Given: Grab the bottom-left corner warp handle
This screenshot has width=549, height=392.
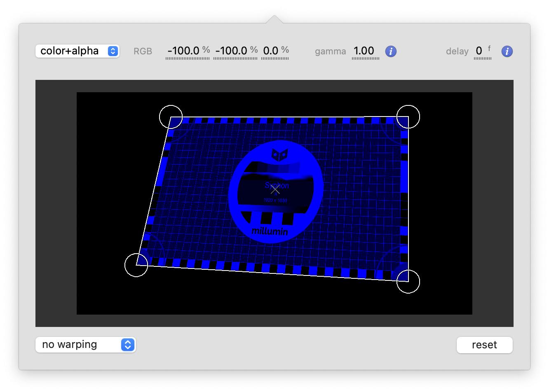Looking at the screenshot, I should tap(136, 265).
